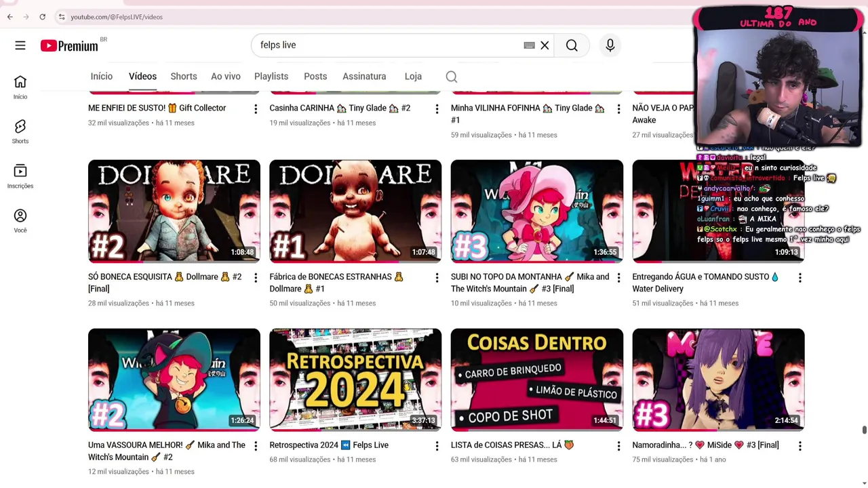Image resolution: width=868 pixels, height=488 pixels.
Task: Go back with browser back arrow
Action: pos(10,17)
